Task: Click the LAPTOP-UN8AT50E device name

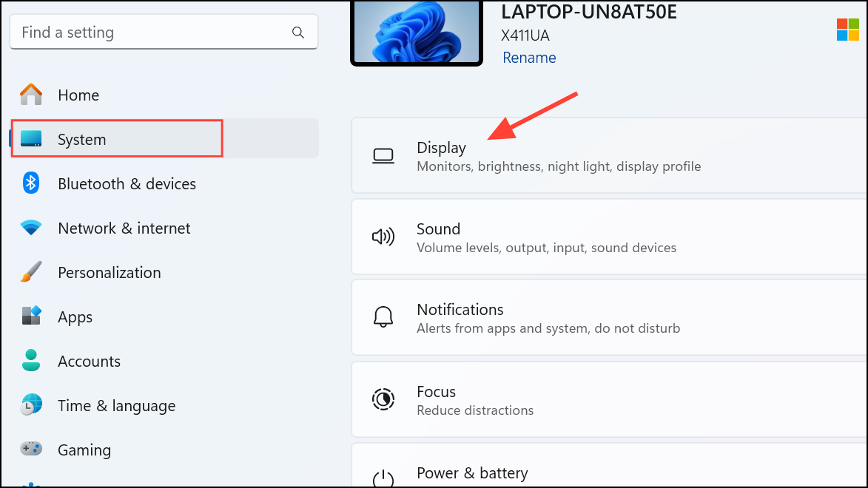Action: (589, 12)
